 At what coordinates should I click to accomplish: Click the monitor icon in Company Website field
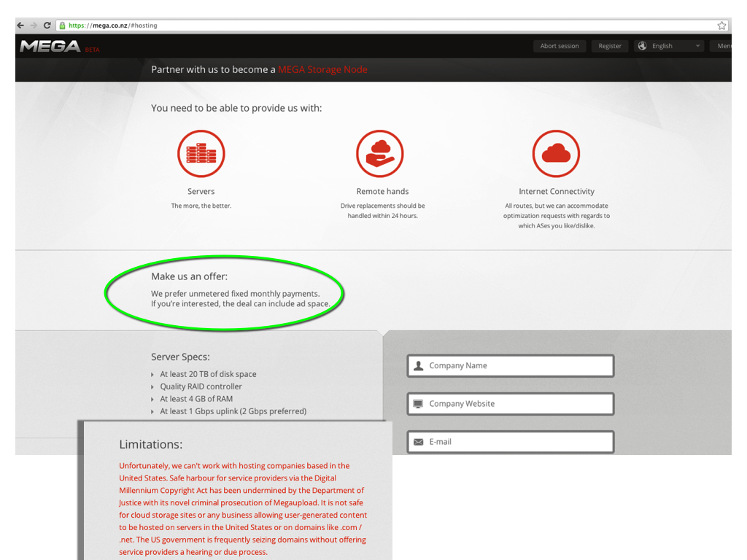tap(418, 404)
